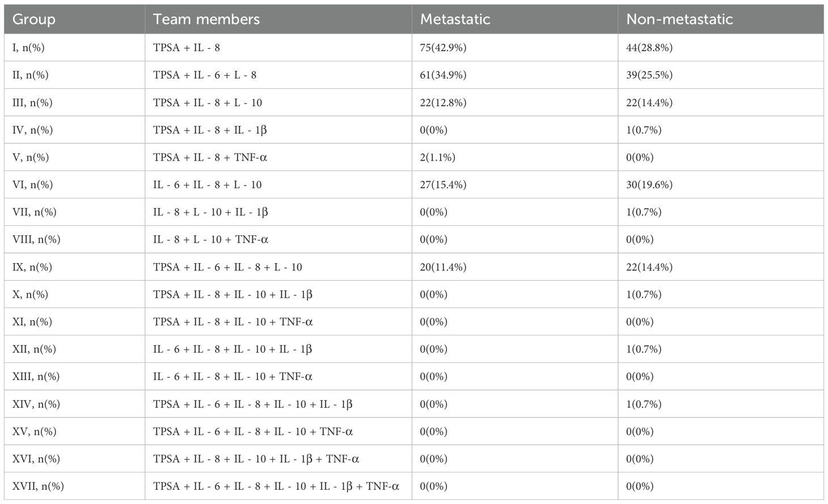The width and height of the screenshot is (828, 504).
Task: Select the "IL - 6 + IL - 8 + L - 10" cell
Action: pos(208,185)
